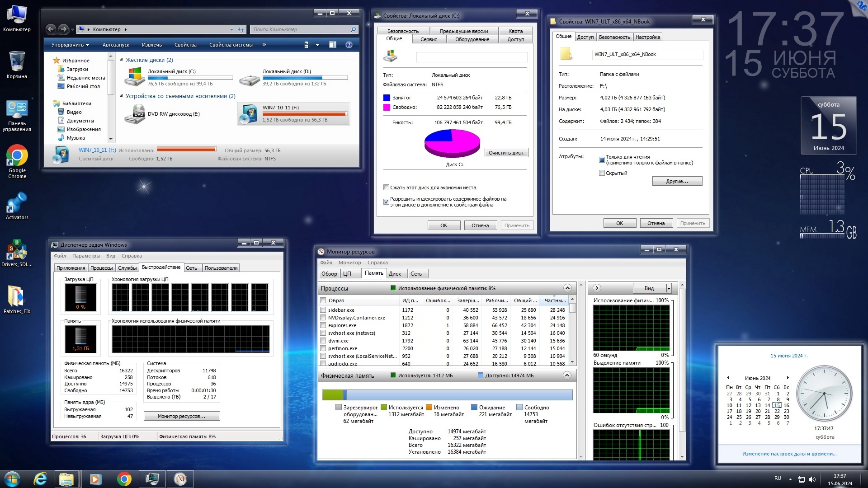The width and height of the screenshot is (868, 488).
Task: Open the Упорядочить dropdown menu
Action: point(70,45)
